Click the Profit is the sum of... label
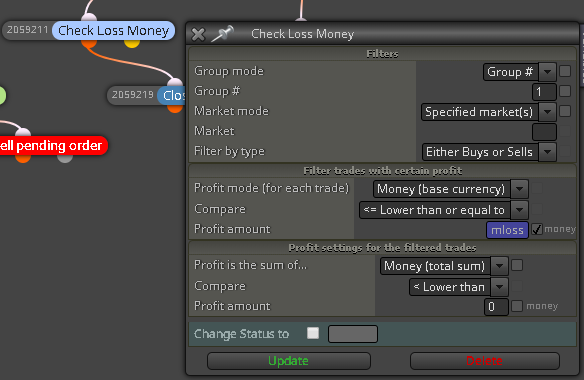This screenshot has width=584, height=380. click(250, 265)
